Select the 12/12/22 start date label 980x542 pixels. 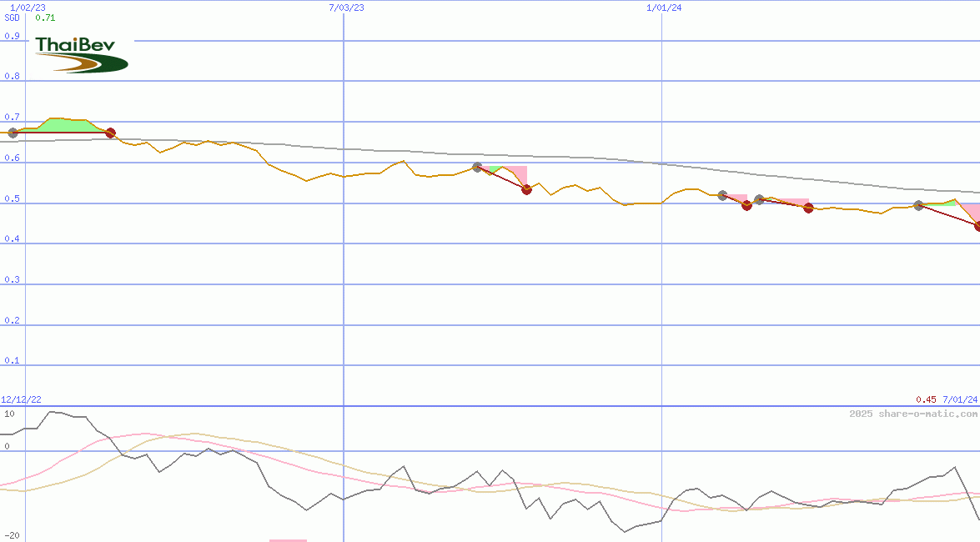(21, 399)
